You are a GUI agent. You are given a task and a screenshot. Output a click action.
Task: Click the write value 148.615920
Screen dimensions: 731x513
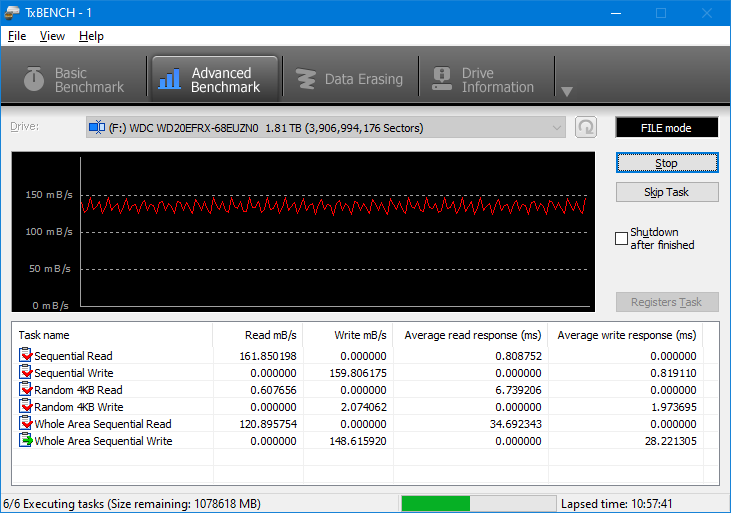click(358, 441)
